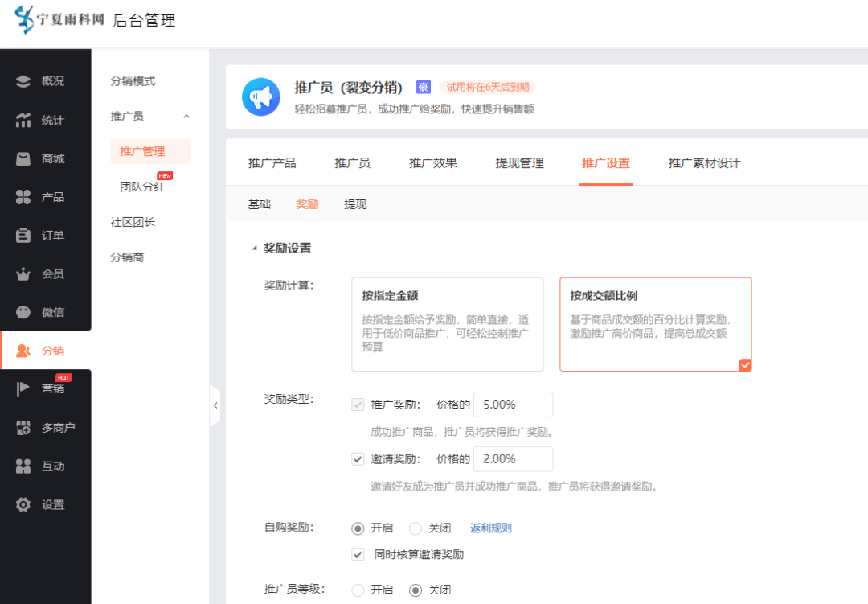The width and height of the screenshot is (868, 604).
Task: Open the 商城 mall sidebar icon
Action: (x=23, y=159)
